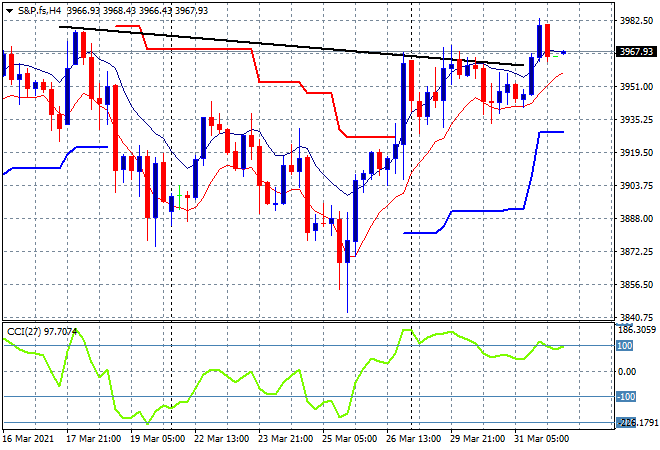This screenshot has width=660, height=450.
Task: Click the 29 Mar 21:00 time label
Action: pos(477,439)
